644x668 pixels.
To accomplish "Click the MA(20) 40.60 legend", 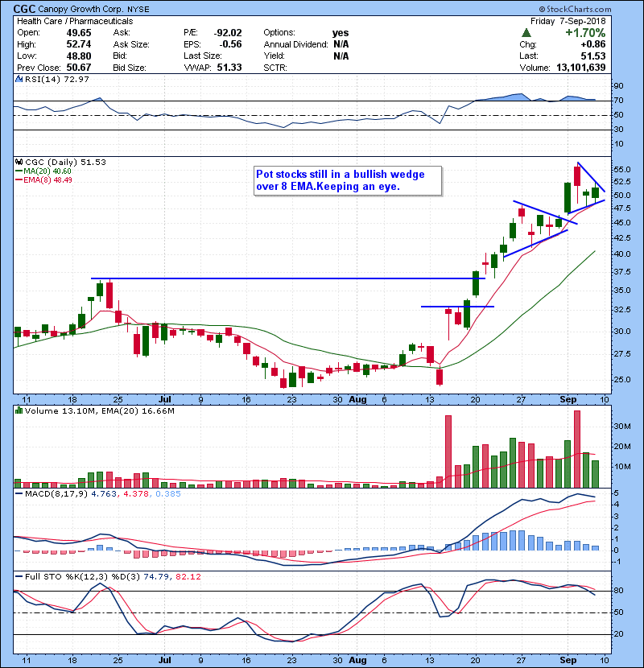I will point(43,171).
